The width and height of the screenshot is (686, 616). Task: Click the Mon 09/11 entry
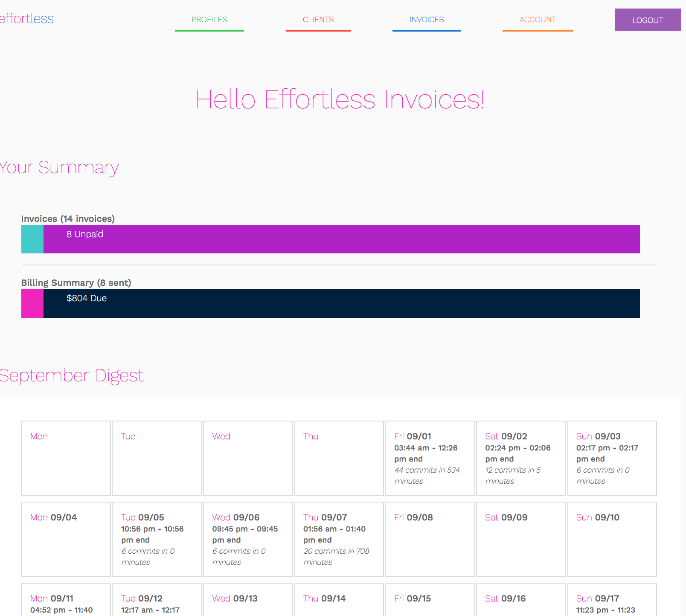pyautogui.click(x=66, y=601)
